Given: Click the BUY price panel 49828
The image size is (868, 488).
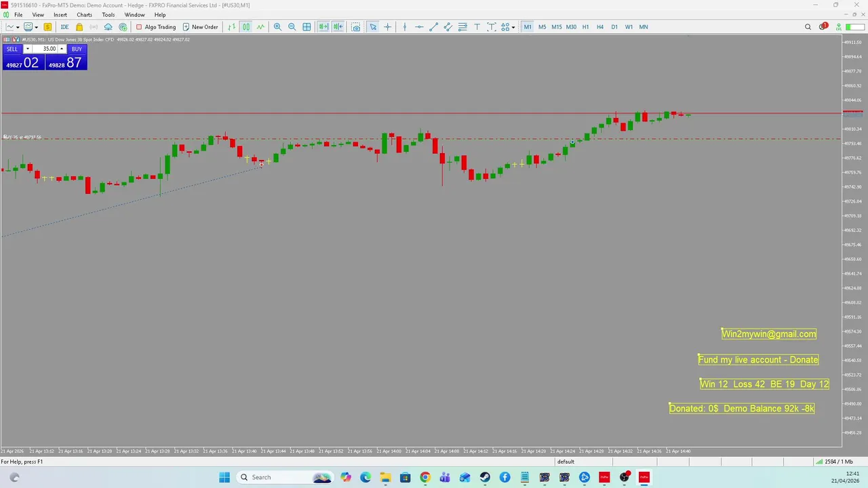Looking at the screenshot, I should point(66,63).
